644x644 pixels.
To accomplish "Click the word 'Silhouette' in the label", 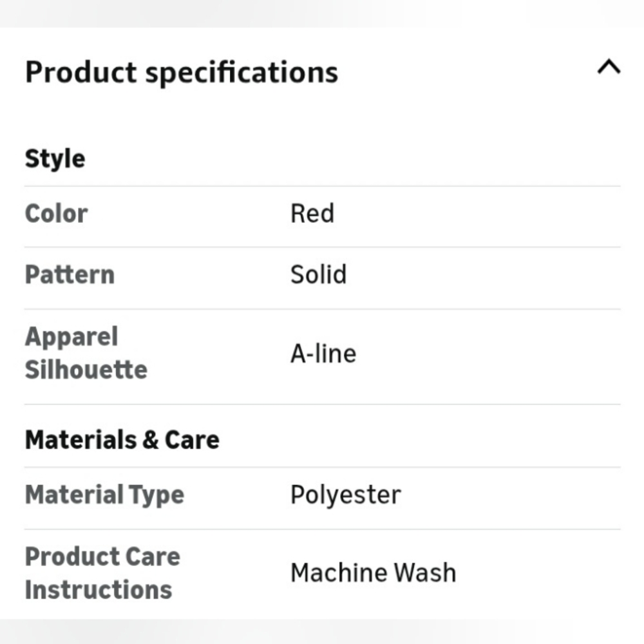I will click(86, 370).
